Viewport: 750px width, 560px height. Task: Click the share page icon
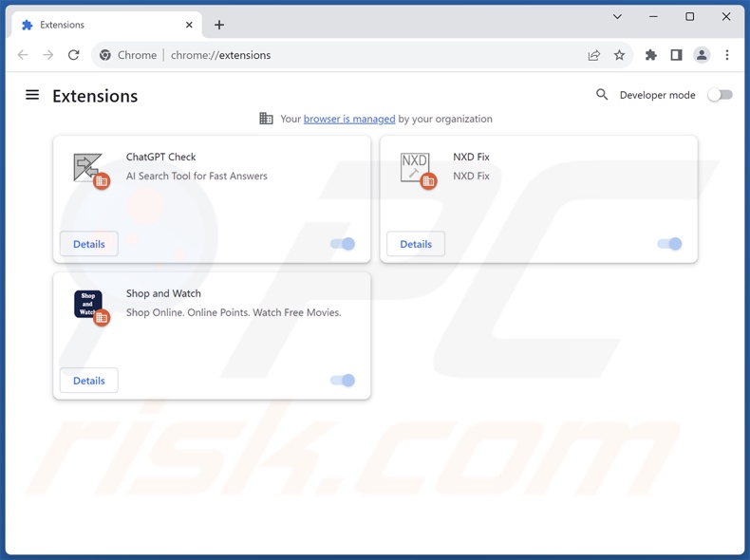pyautogui.click(x=594, y=55)
